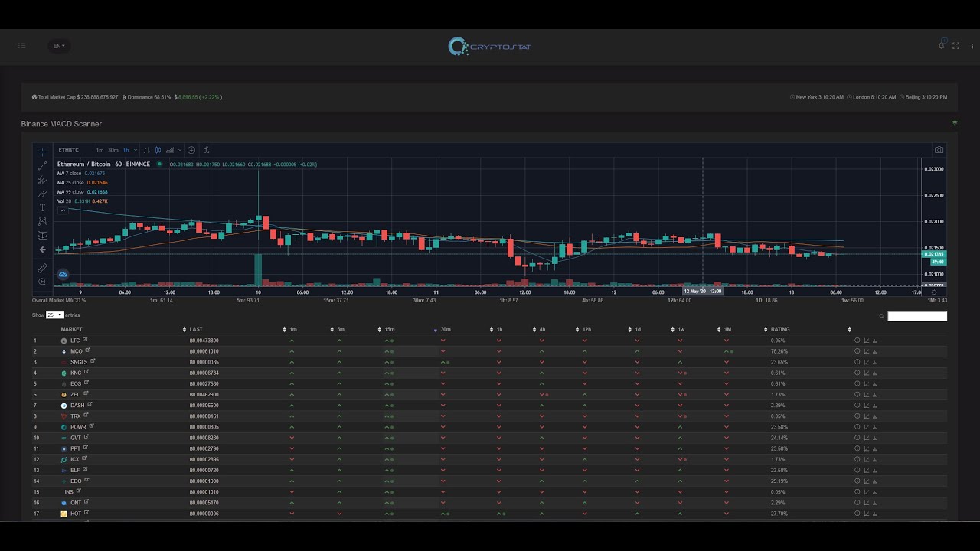
Task: Sort table by 1d column header
Action: pos(637,330)
